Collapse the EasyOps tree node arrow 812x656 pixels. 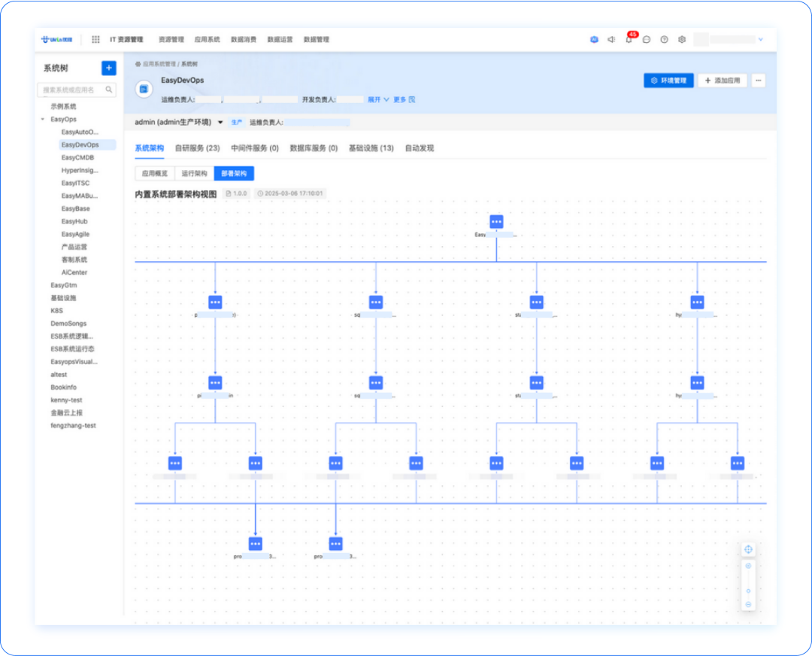click(42, 119)
